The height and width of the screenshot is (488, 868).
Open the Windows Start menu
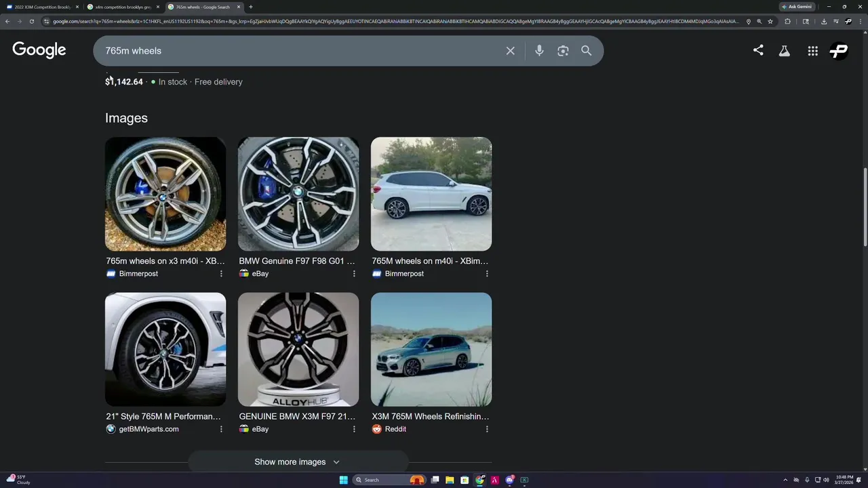(x=343, y=480)
